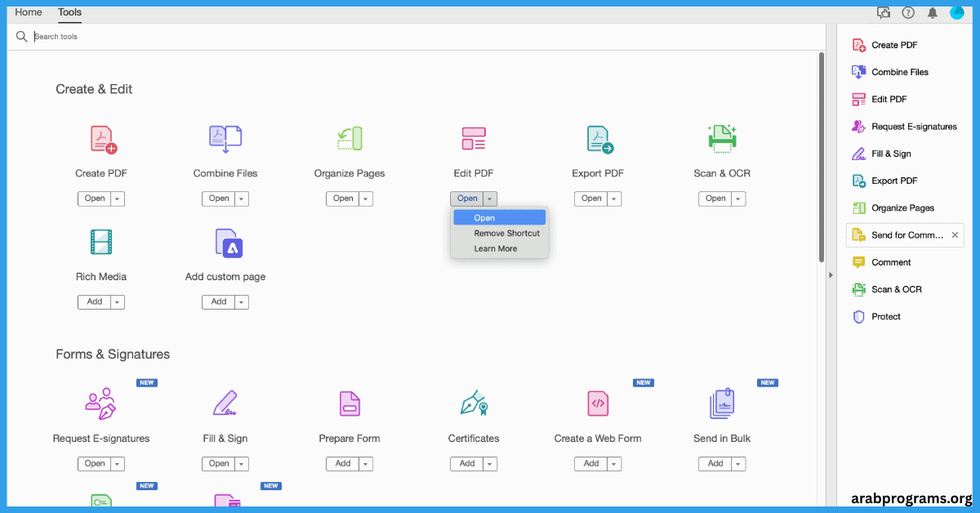The image size is (980, 513).
Task: Open the user profile avatar
Action: click(x=957, y=12)
